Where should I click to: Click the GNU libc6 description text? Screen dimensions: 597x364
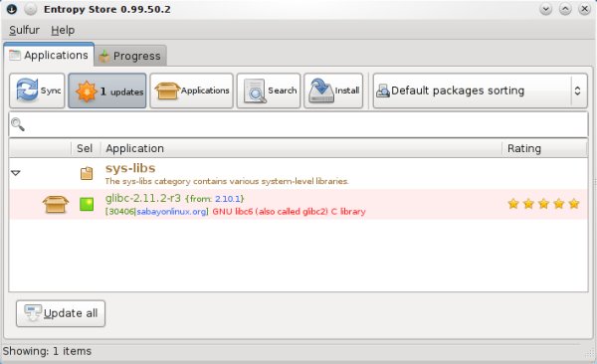289,212
